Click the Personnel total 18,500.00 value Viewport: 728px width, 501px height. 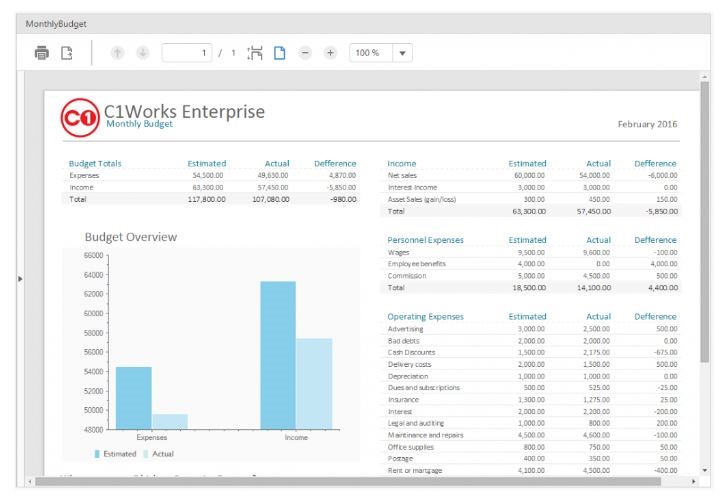[529, 288]
